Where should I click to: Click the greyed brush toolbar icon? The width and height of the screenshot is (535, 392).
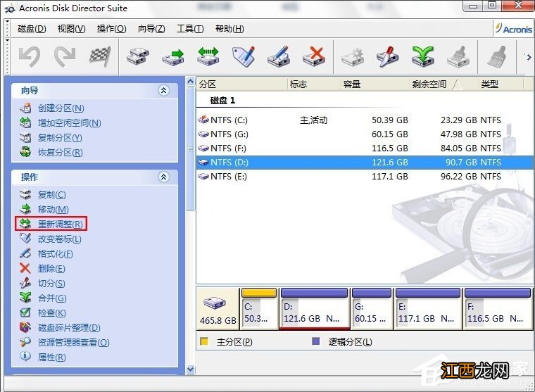[x=497, y=56]
